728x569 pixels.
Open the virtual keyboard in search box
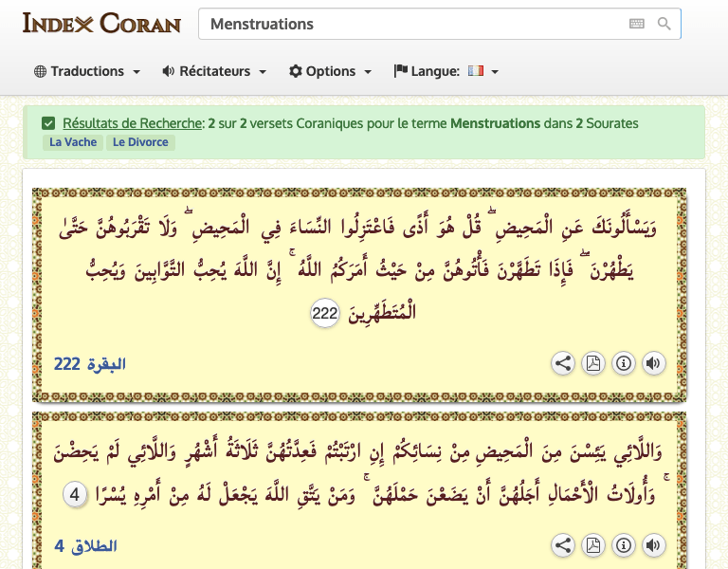click(x=636, y=24)
